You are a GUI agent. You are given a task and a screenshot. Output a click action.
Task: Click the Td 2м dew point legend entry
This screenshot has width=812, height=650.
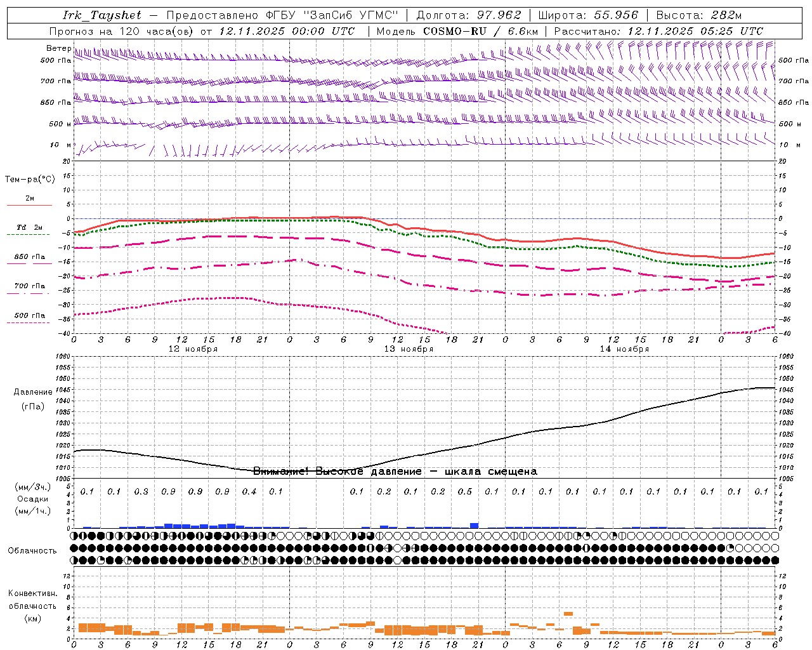tap(29, 227)
